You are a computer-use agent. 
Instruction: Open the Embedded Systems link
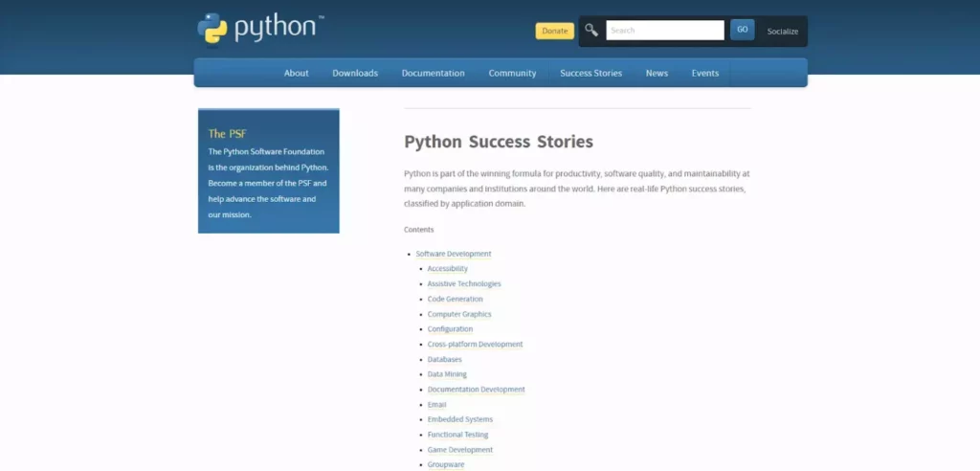[460, 419]
